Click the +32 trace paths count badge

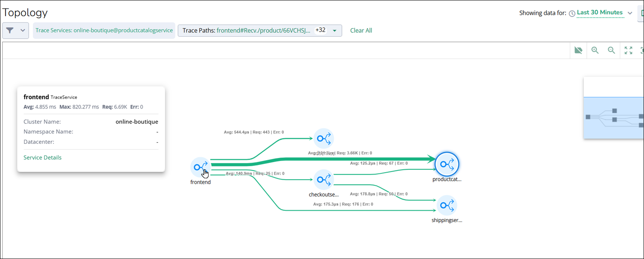(320, 30)
